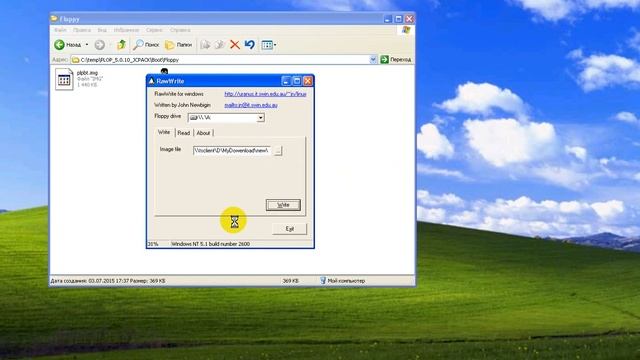Click the 369 KB size status bar cell
Viewport: 640px width, 360px height.
[x=291, y=281]
